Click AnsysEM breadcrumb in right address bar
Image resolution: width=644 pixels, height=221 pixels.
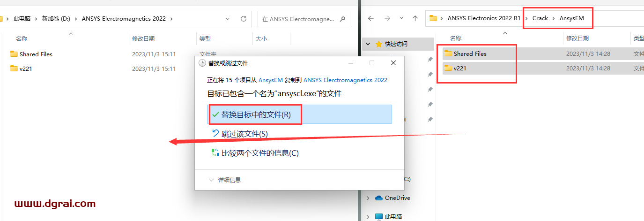pos(572,18)
